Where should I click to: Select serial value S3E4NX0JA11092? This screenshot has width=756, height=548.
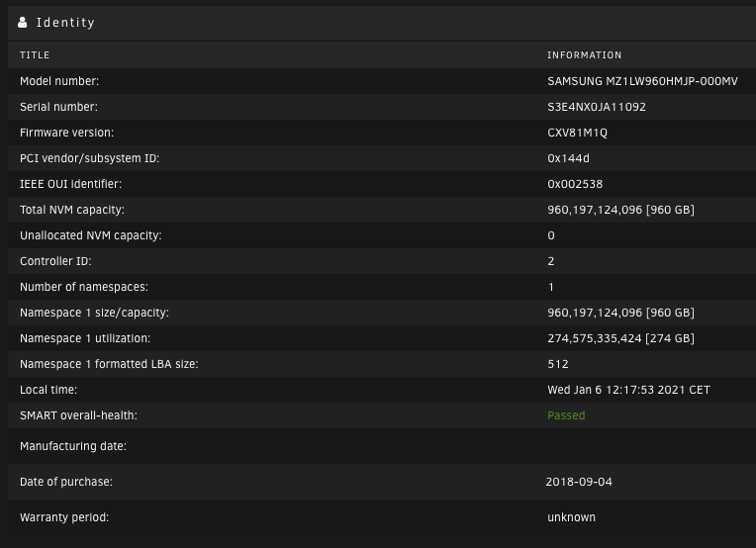coord(597,107)
